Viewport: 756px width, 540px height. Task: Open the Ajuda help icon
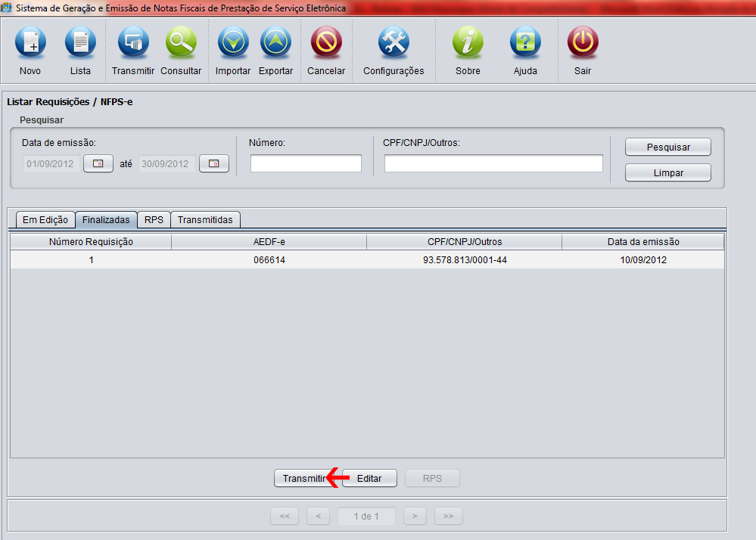tap(525, 42)
